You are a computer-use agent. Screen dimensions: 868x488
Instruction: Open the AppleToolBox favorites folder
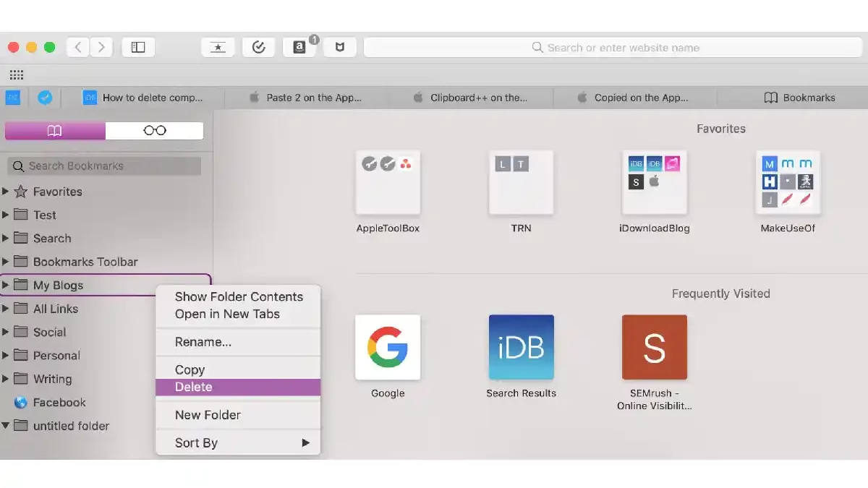coord(388,182)
